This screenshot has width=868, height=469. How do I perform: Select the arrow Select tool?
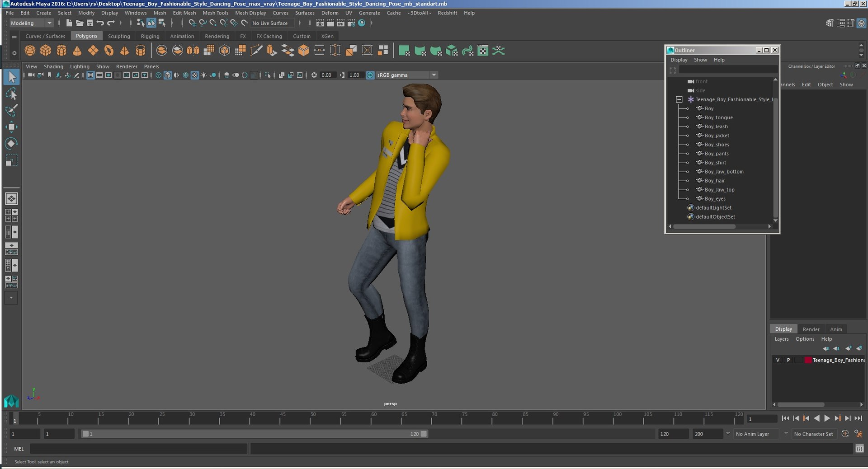[11, 77]
